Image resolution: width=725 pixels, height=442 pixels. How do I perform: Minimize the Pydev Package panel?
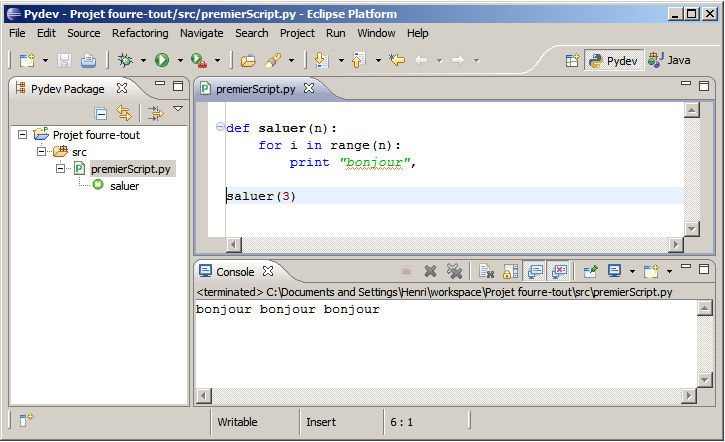tap(160, 84)
